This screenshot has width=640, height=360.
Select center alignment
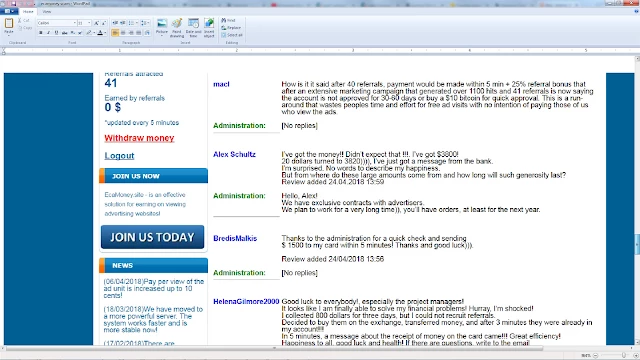[123, 33]
